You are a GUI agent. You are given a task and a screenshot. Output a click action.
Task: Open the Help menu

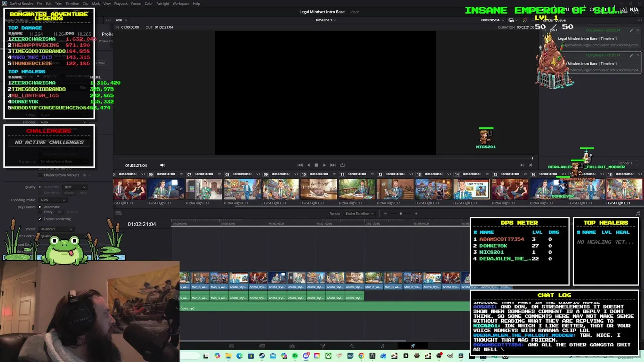[196, 4]
